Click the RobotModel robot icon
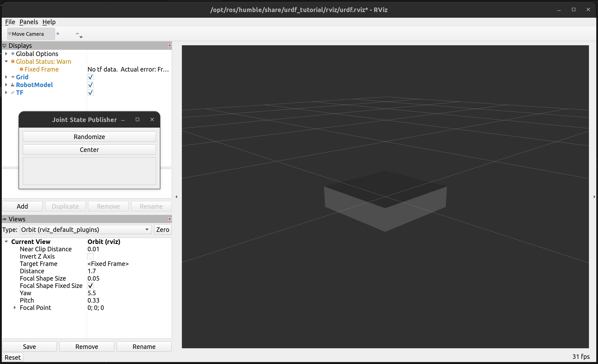 13,85
